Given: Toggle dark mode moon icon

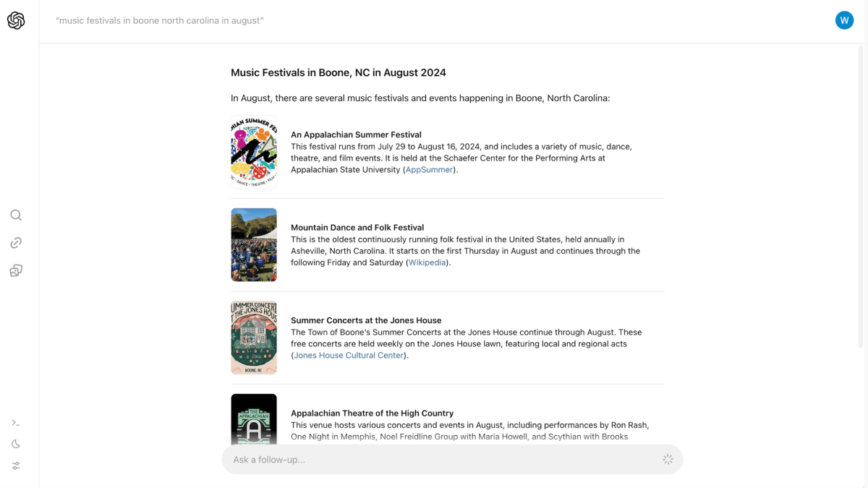Looking at the screenshot, I should [16, 444].
